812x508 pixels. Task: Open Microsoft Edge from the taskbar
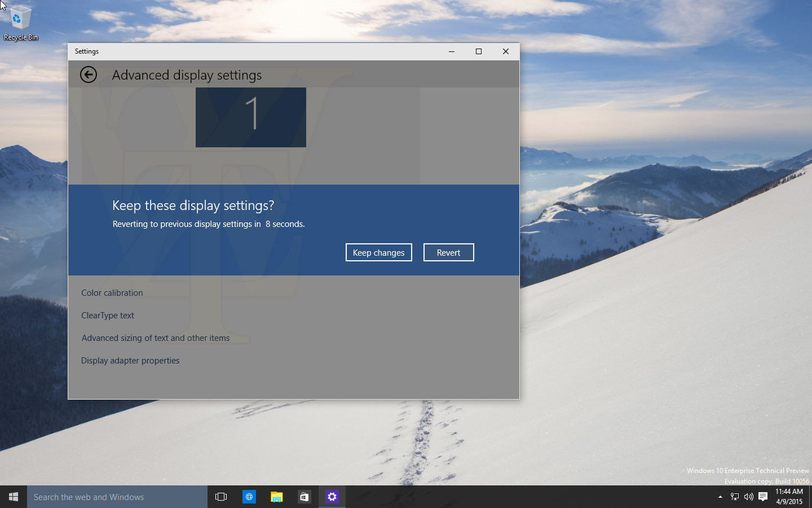249,497
